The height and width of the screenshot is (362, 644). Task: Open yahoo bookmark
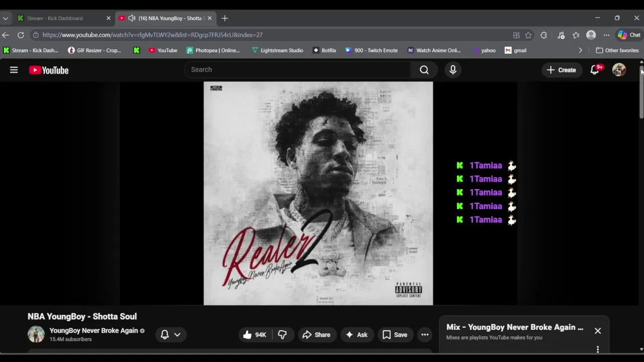coord(484,50)
